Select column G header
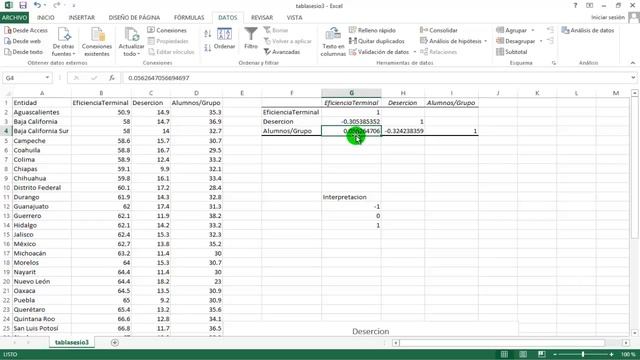This screenshot has height=360, width=640. 351,93
